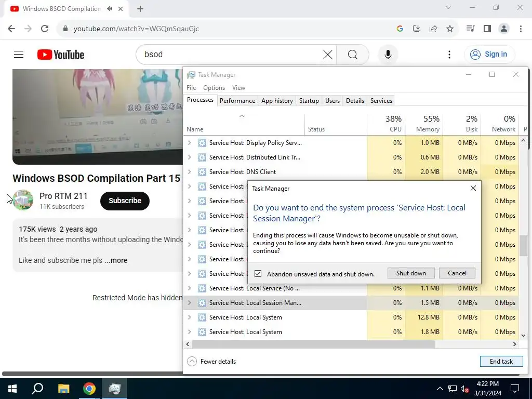
Task: Click the Task Manager taskbar icon
Action: (115, 389)
